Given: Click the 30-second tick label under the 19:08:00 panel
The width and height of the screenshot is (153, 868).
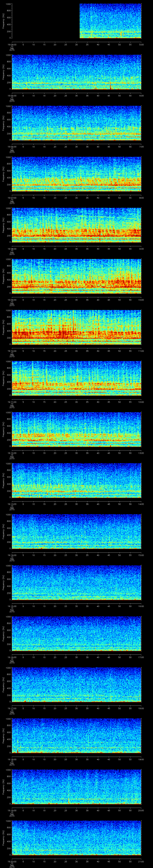Looking at the screenshot, I should 77,248.
